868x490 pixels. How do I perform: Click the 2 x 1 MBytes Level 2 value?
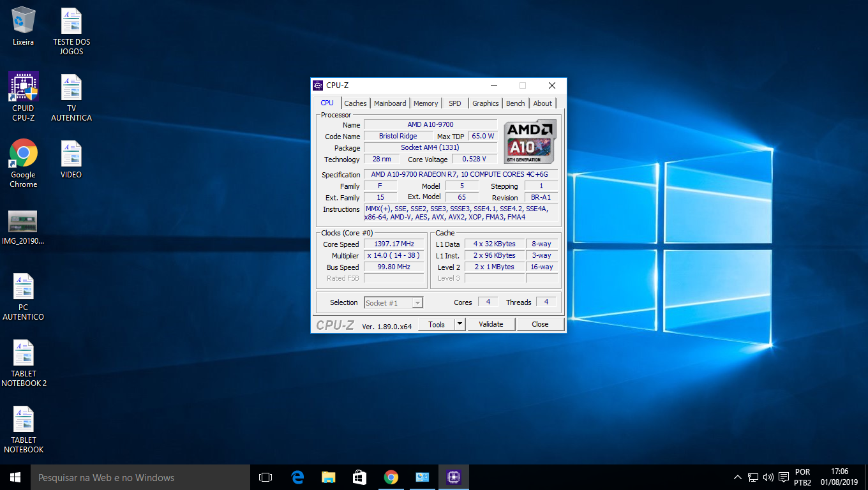494,267
